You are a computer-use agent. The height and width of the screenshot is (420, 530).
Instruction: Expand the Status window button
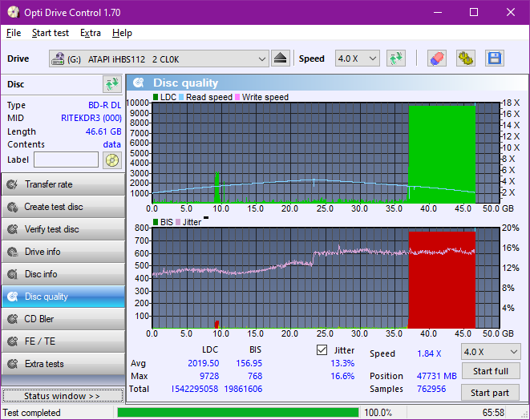63,396
